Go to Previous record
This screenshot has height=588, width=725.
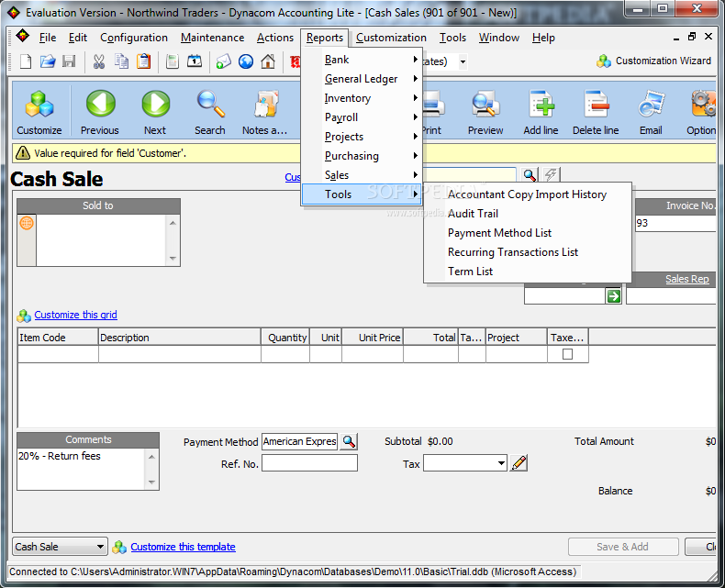[100, 112]
